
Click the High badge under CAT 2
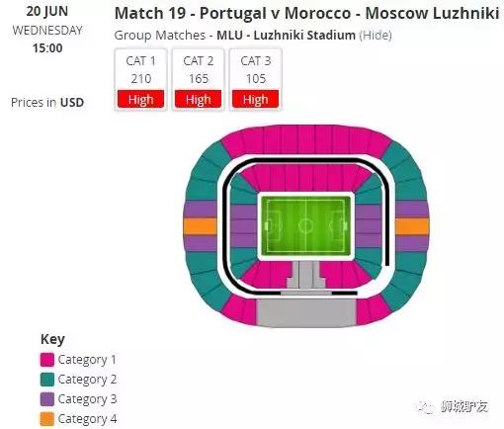click(x=199, y=99)
